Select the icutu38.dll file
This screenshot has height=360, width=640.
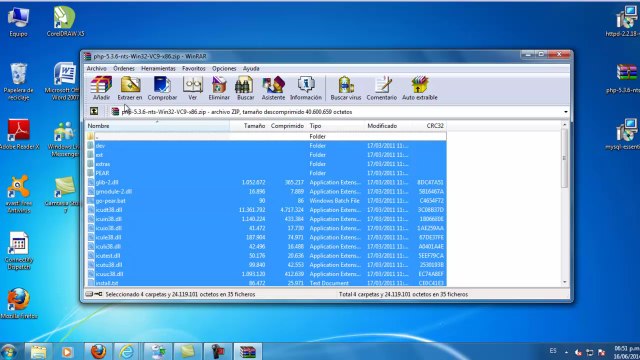[x=266, y=265]
